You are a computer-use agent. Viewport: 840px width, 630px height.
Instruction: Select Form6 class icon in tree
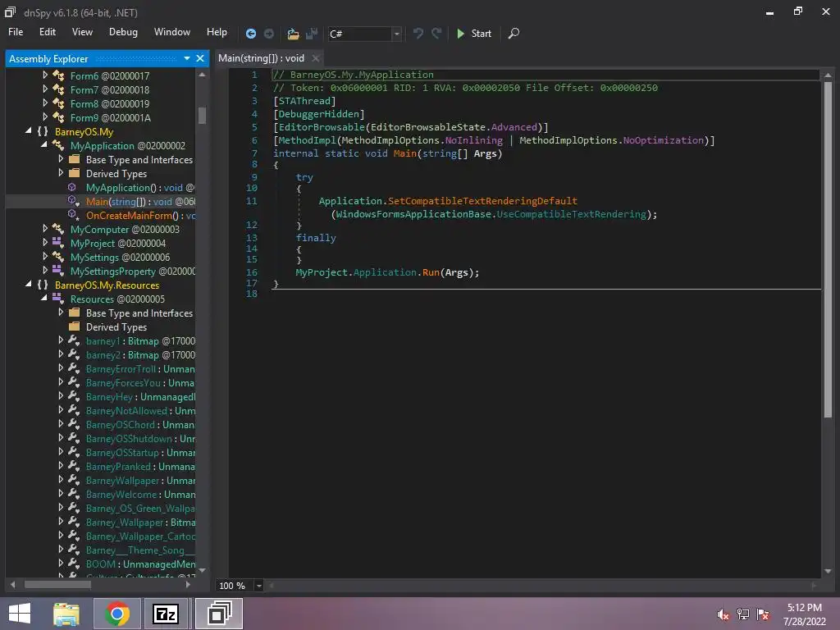tap(58, 75)
